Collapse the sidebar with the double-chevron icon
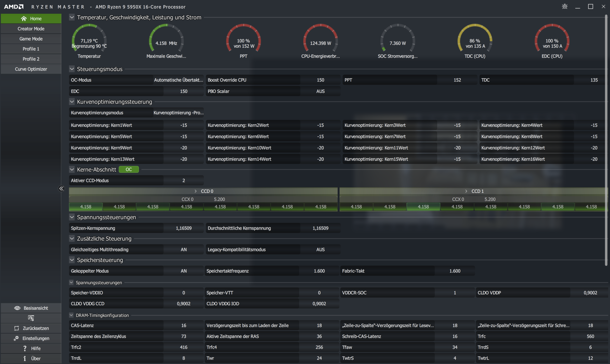 click(61, 189)
